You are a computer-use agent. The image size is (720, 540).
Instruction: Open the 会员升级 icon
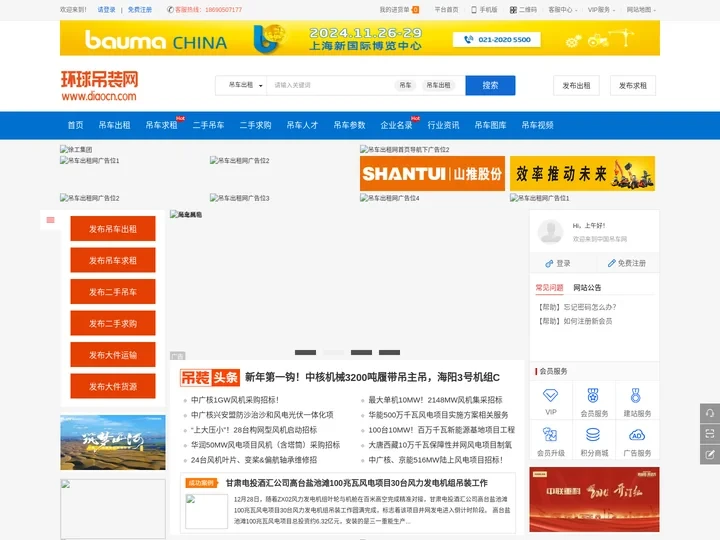550,434
